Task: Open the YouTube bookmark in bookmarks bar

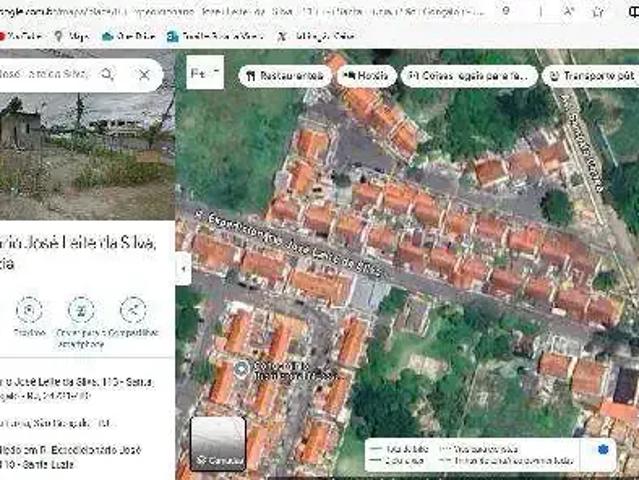Action: pyautogui.click(x=20, y=36)
